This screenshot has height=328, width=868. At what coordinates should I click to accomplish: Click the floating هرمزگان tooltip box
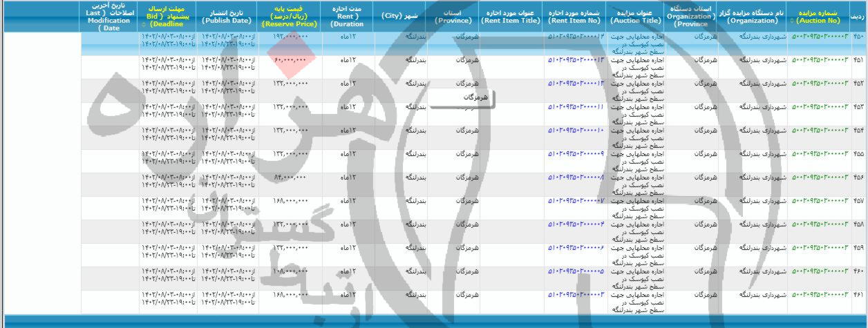pos(463,98)
